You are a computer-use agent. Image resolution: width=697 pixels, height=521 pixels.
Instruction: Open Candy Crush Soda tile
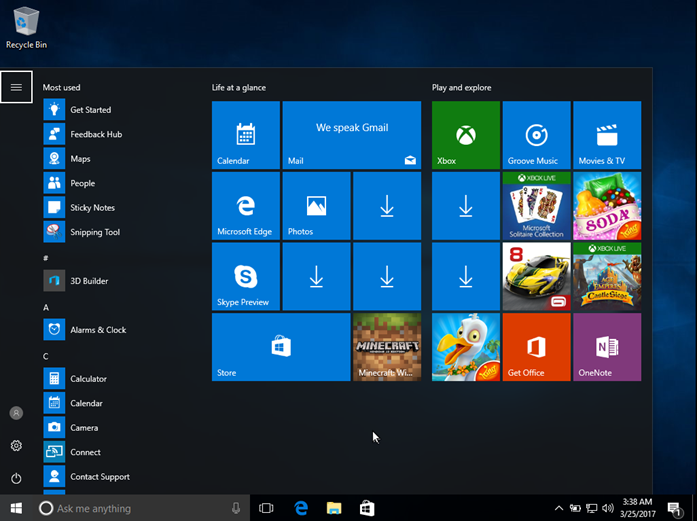click(x=607, y=206)
